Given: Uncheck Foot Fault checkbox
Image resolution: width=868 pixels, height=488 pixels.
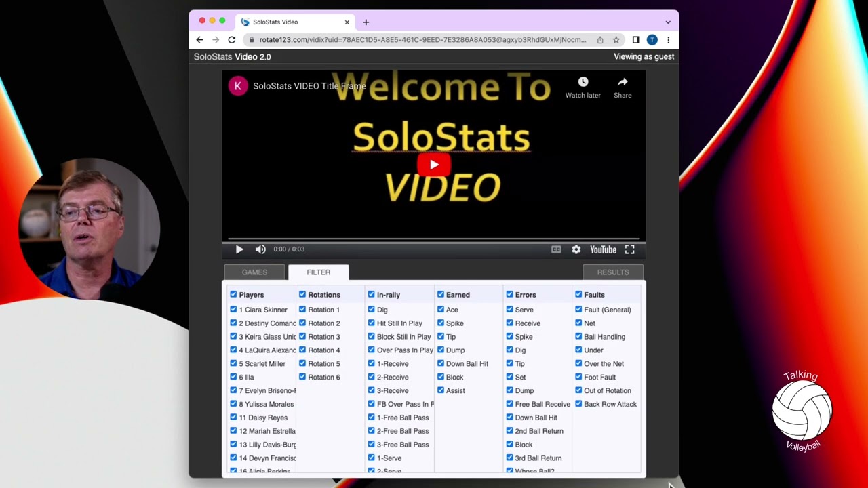Looking at the screenshot, I should point(578,377).
